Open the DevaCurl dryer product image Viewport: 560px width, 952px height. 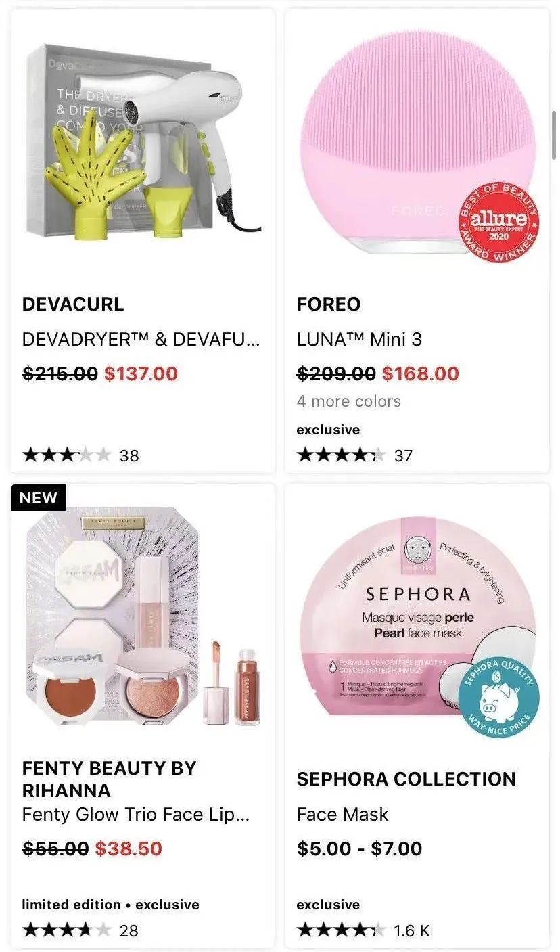click(x=143, y=142)
